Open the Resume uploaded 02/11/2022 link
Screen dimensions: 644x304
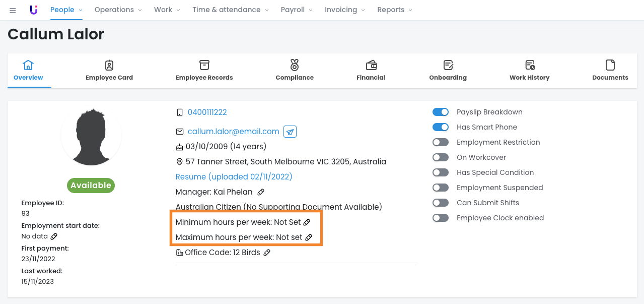click(234, 177)
